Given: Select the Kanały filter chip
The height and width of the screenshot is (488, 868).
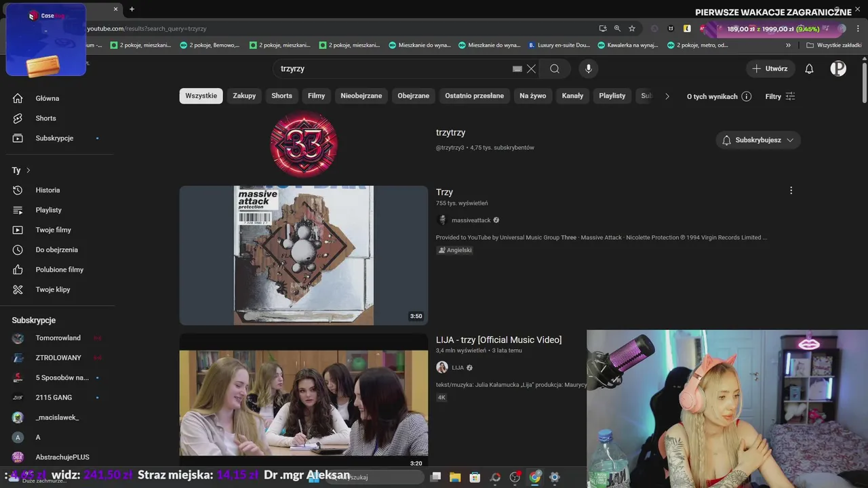Looking at the screenshot, I should (572, 96).
